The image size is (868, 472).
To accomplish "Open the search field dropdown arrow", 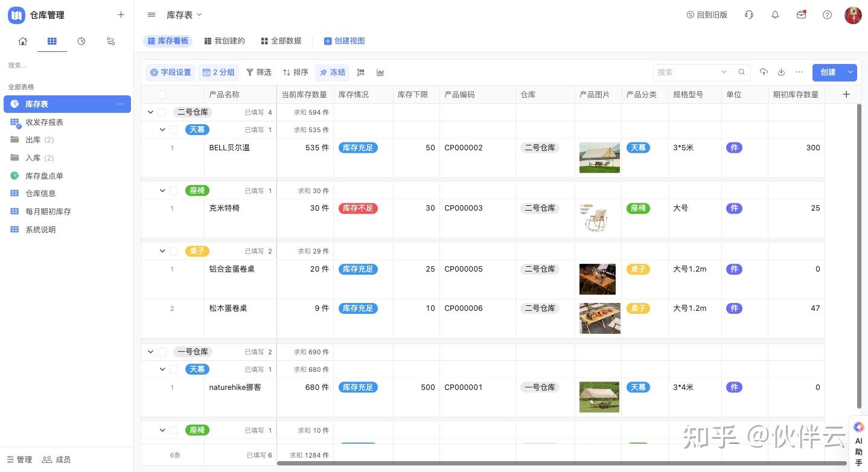I will tap(724, 72).
